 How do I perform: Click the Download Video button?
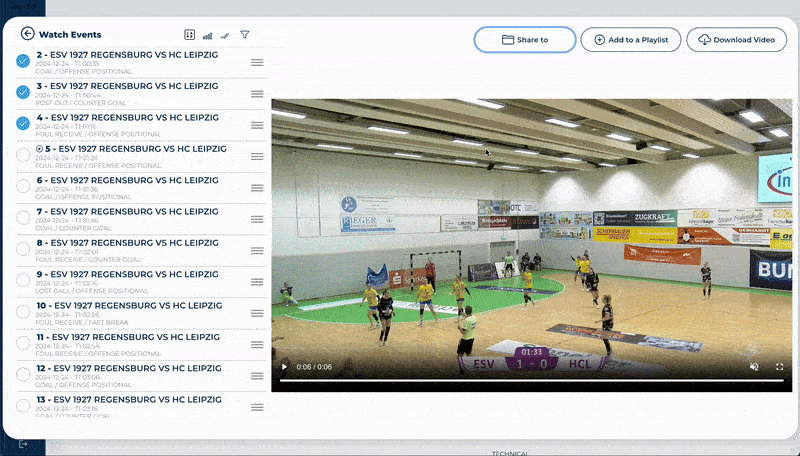click(737, 40)
